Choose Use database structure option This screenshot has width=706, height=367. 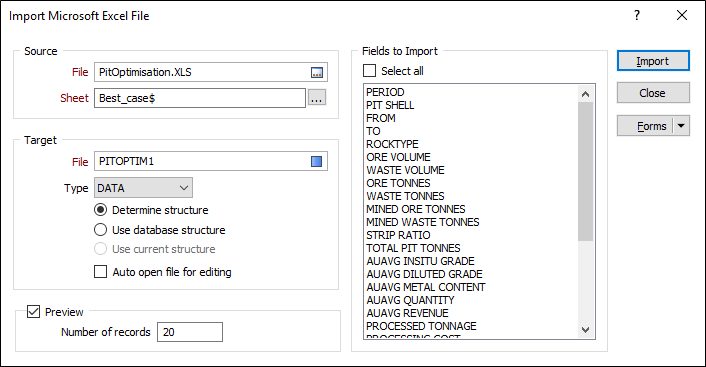point(100,230)
